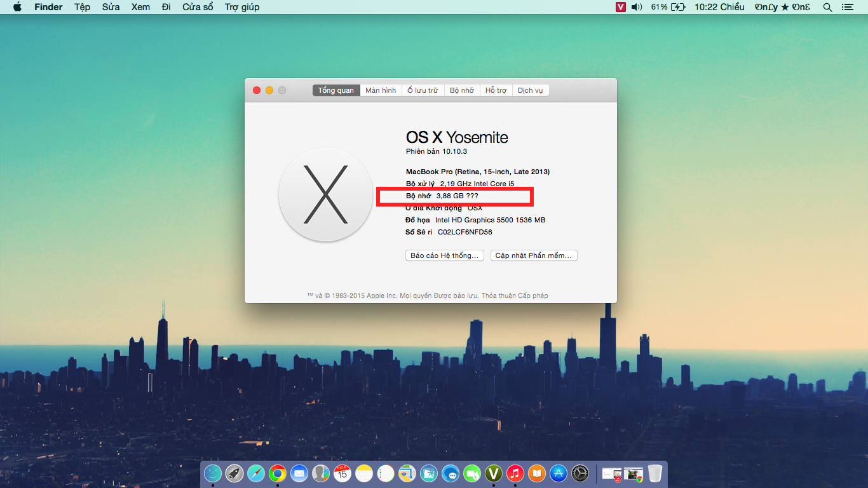Viewport: 868px width, 488px height.
Task: Click the Spotlight search magnifier icon
Action: [827, 7]
